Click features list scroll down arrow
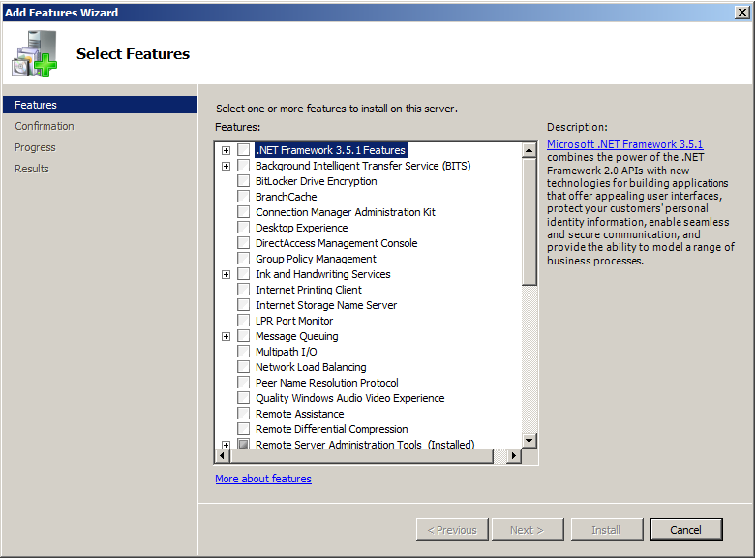 (529, 440)
